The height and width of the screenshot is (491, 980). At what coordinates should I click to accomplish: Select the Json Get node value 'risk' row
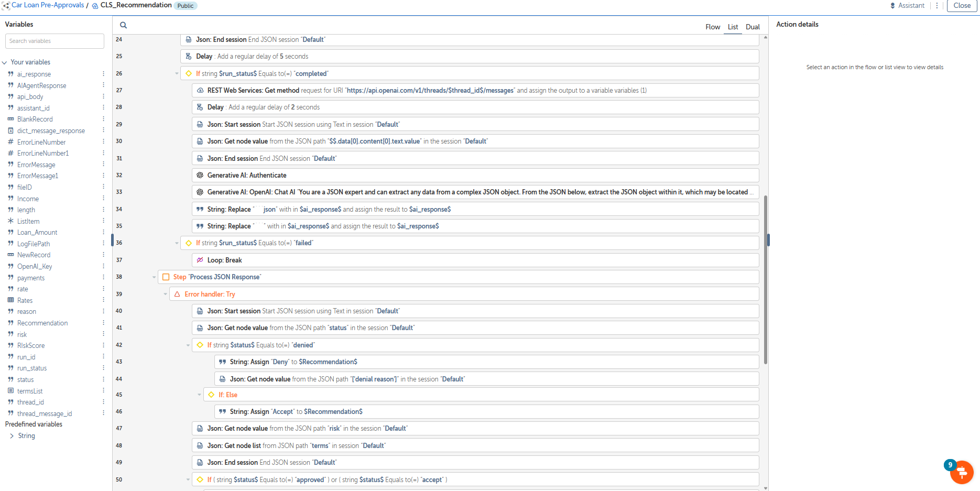click(475, 429)
